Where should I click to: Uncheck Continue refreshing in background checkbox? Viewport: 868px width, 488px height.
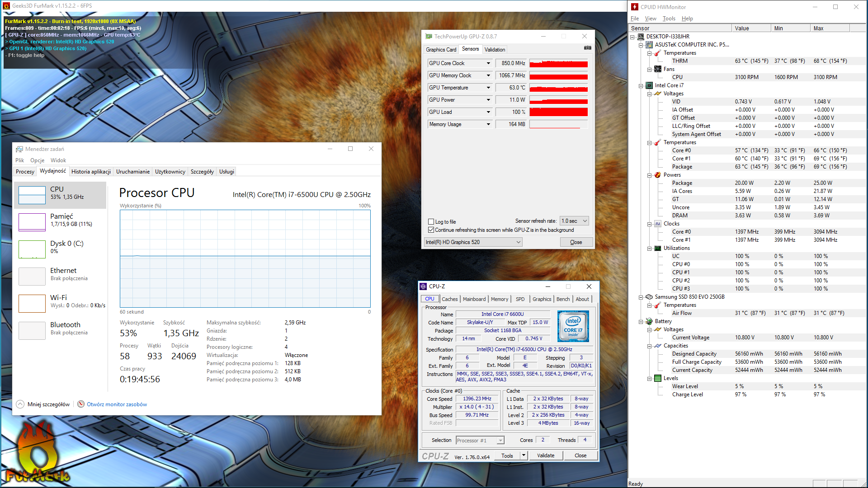tap(431, 230)
